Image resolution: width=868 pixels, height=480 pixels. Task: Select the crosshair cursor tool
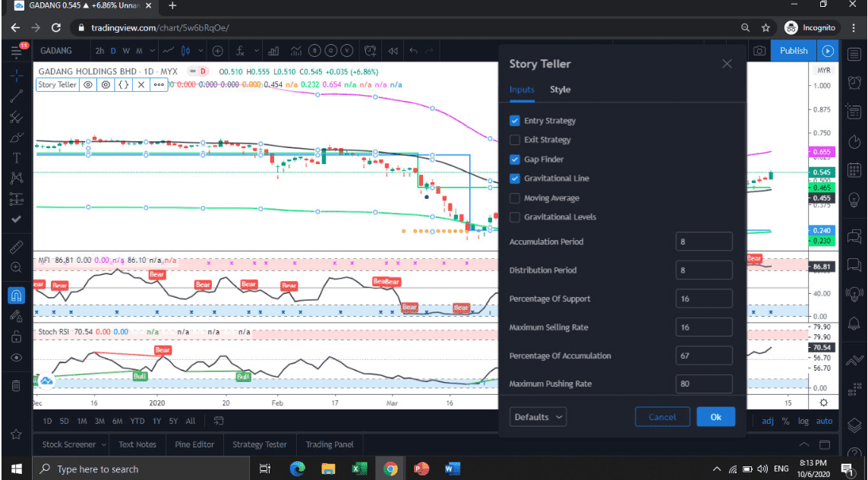click(x=17, y=75)
